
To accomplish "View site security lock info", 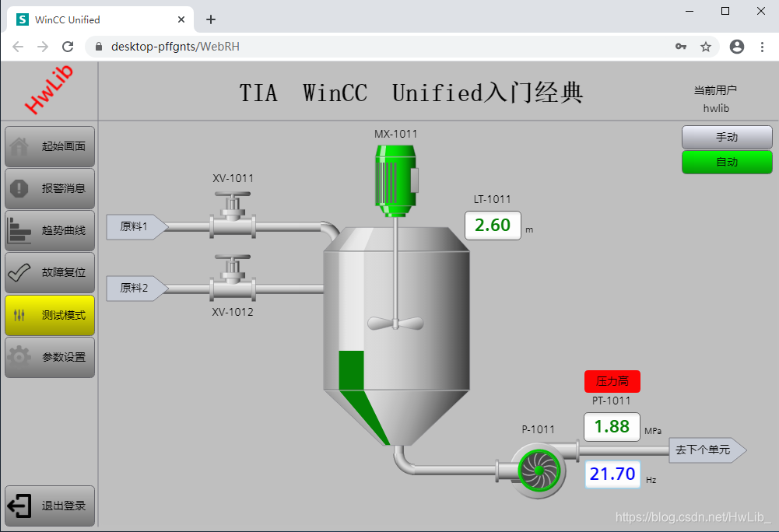I will coord(99,47).
